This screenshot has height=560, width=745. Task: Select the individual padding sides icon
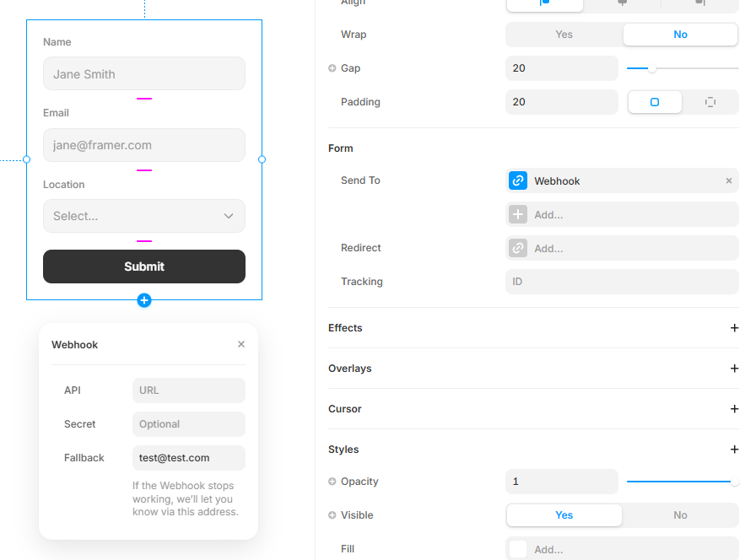710,101
